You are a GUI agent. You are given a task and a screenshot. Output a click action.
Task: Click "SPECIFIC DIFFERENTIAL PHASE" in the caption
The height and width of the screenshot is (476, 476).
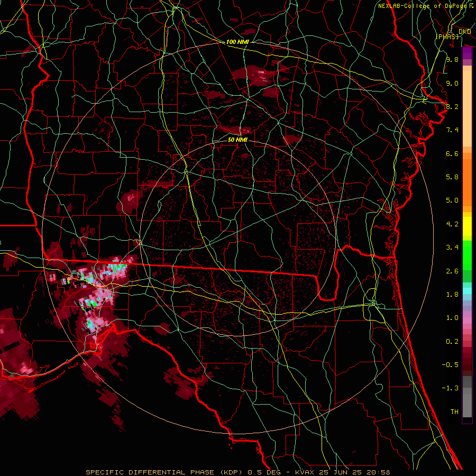[x=150, y=472]
